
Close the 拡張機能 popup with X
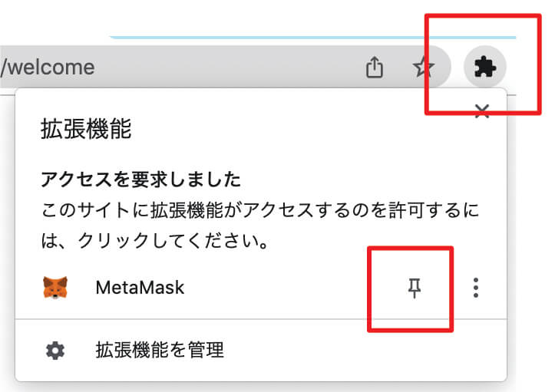pyautogui.click(x=482, y=111)
